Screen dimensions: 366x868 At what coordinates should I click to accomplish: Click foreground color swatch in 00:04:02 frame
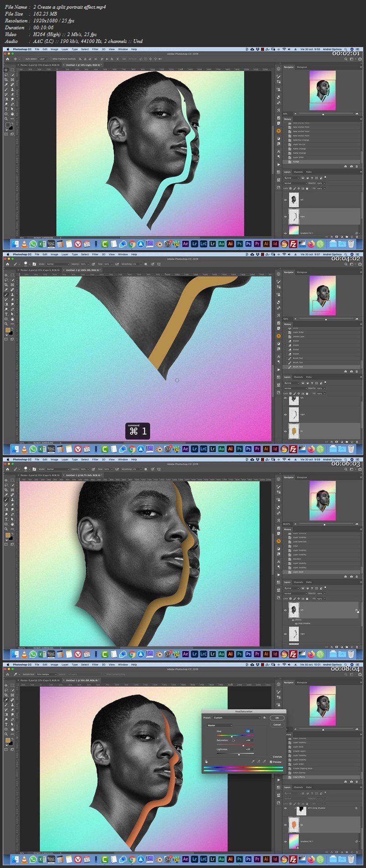click(x=8, y=330)
